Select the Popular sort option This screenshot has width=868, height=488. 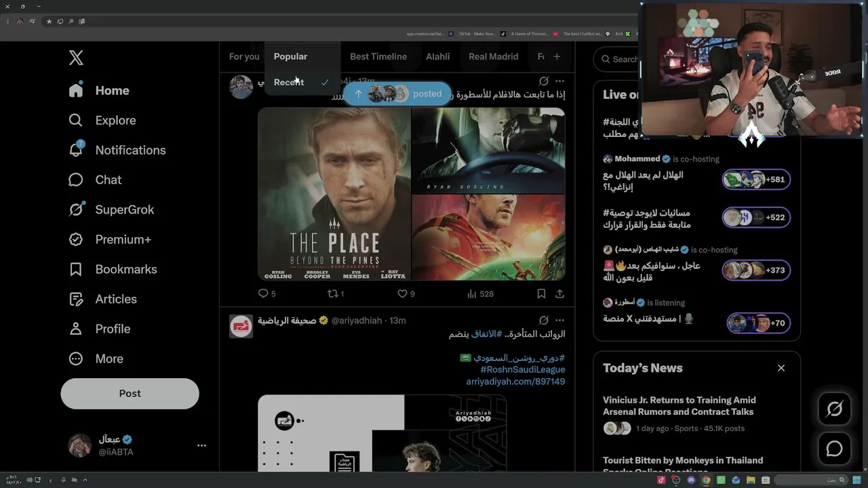[301, 56]
